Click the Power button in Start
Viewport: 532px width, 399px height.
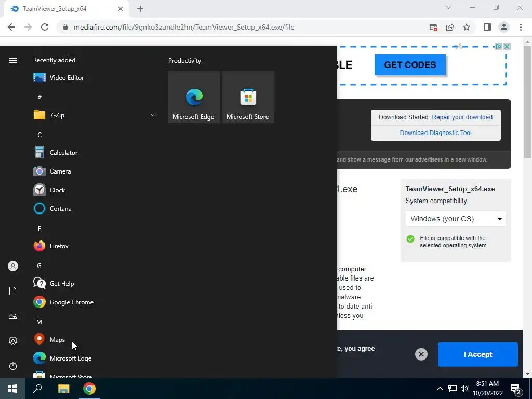point(13,366)
